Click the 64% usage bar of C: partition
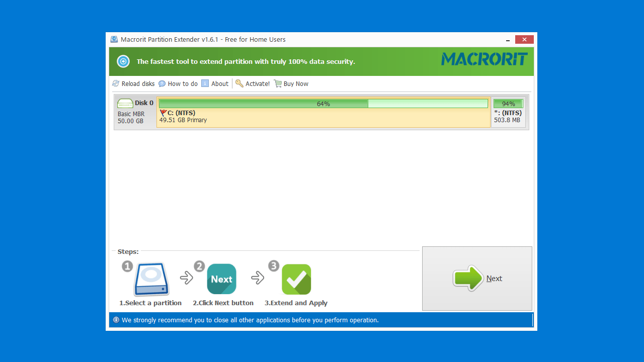This screenshot has width=644, height=362. [x=324, y=104]
